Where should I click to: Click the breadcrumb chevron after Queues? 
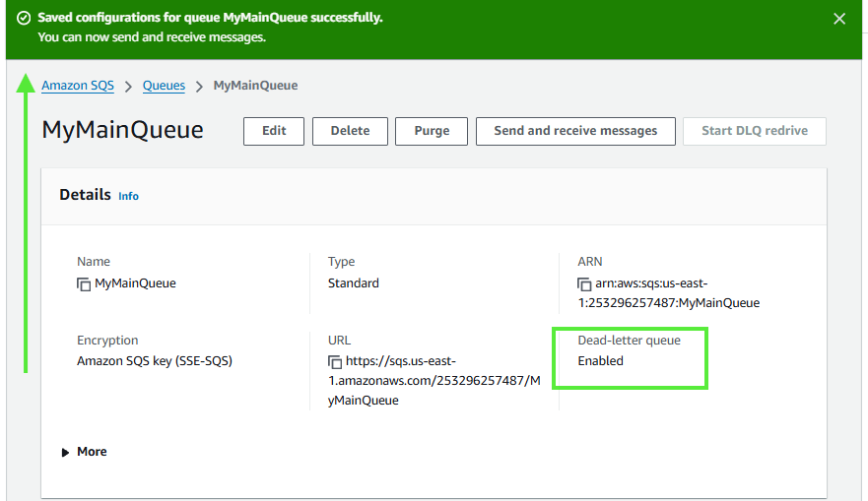(x=199, y=87)
